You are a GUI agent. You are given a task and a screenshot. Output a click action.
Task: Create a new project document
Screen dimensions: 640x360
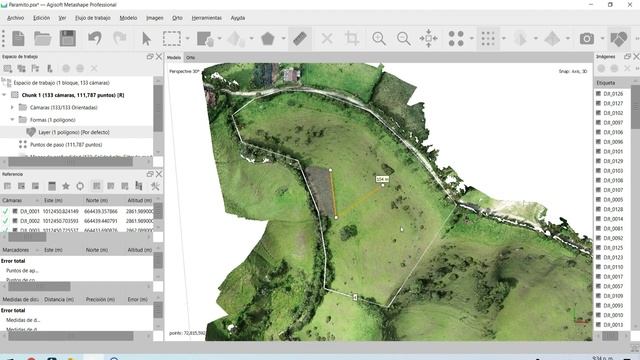[x=18, y=39]
